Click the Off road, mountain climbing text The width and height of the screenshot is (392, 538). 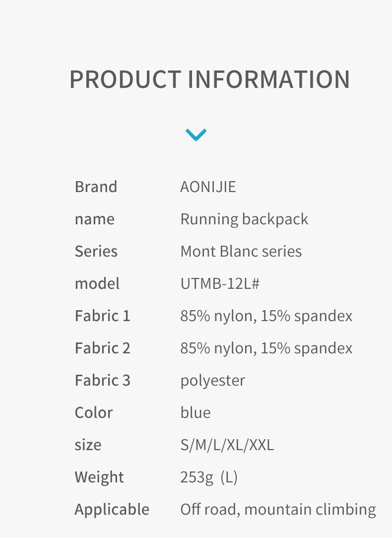click(x=278, y=510)
